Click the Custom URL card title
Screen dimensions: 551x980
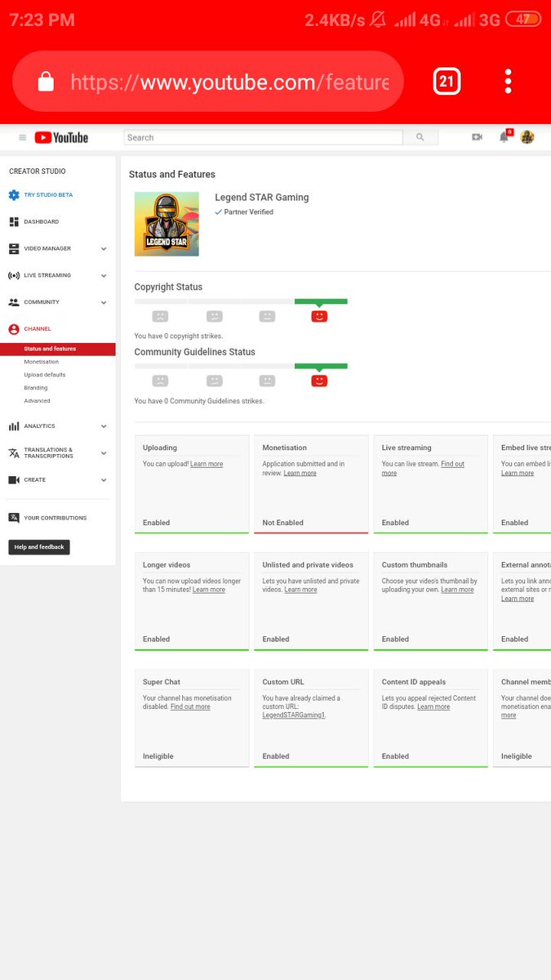point(283,682)
